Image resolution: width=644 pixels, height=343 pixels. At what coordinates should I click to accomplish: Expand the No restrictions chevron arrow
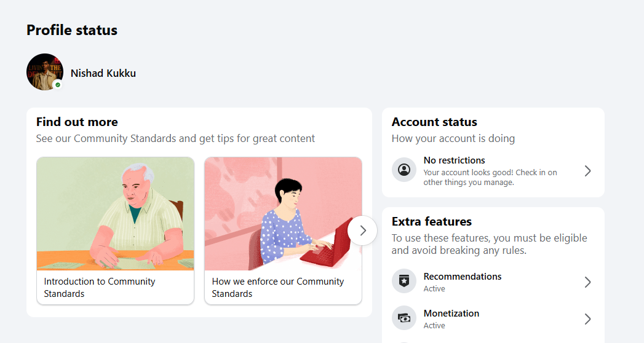click(x=587, y=171)
